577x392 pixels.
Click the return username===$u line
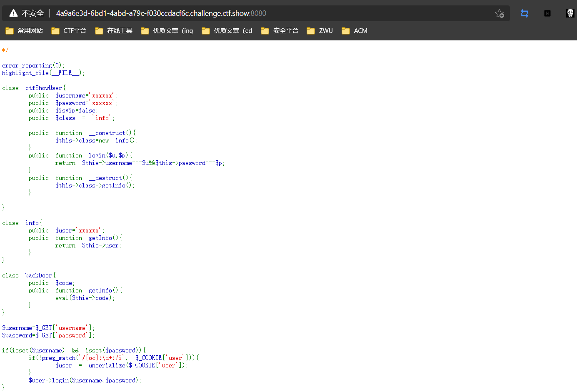140,163
